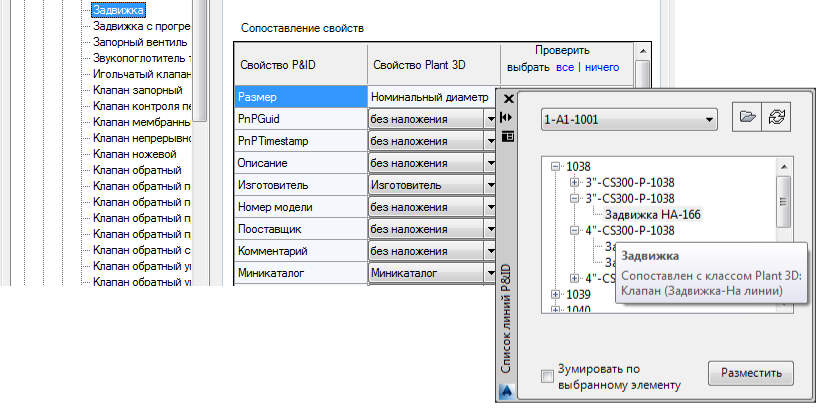This screenshot has width=821, height=408.
Task: Open drawing folder icon in P&ID panel
Action: (x=747, y=117)
